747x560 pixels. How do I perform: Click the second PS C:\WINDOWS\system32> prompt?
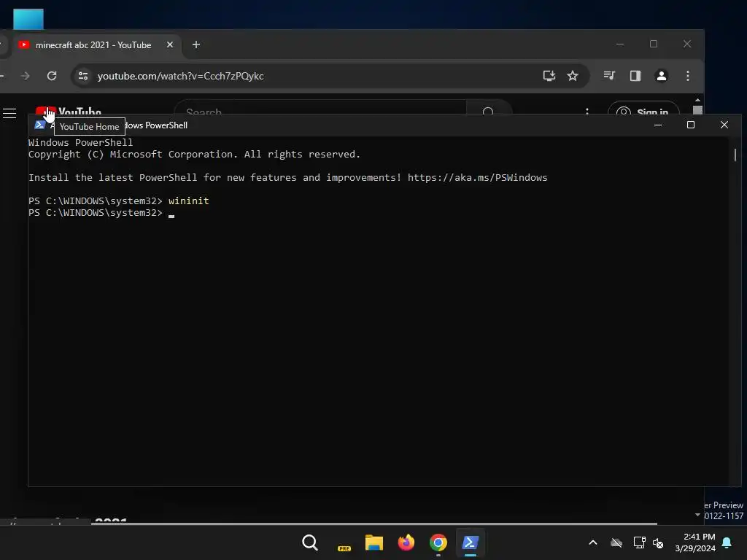point(96,213)
